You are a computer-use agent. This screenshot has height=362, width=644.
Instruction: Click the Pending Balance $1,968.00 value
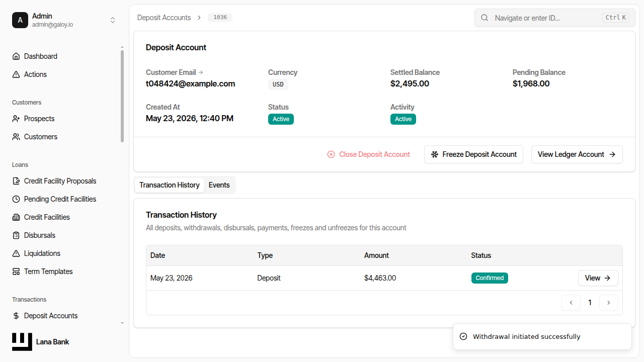[531, 84]
